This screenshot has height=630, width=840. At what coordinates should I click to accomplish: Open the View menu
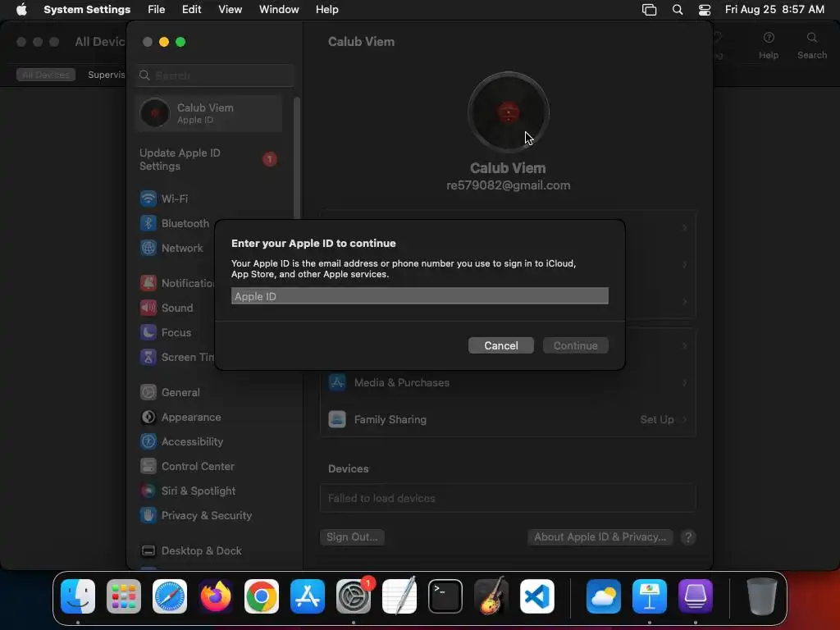click(x=230, y=10)
